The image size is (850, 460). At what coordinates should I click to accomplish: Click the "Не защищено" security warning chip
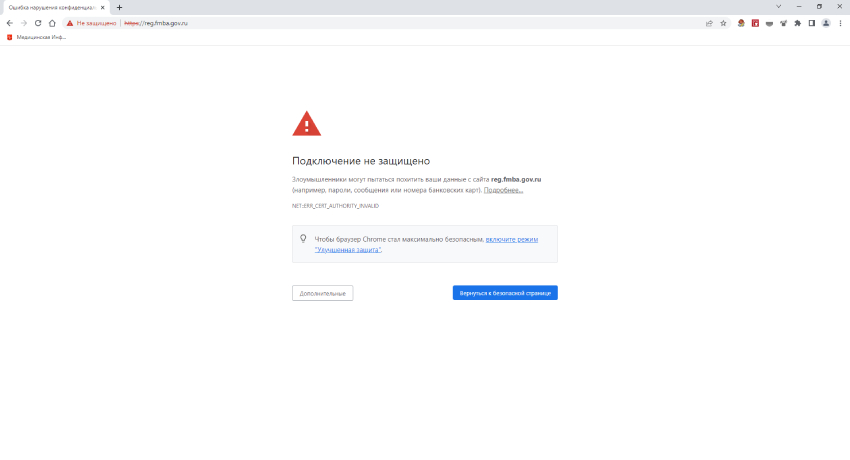(91, 23)
